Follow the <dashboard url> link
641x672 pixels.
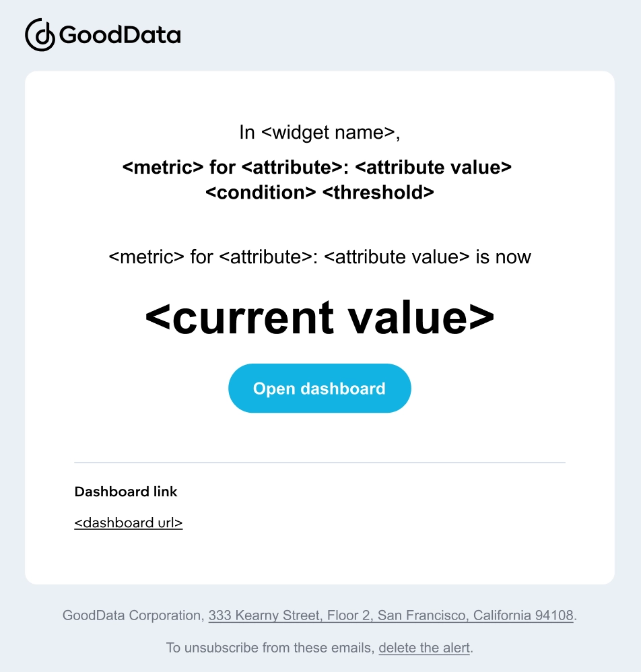[x=129, y=523]
